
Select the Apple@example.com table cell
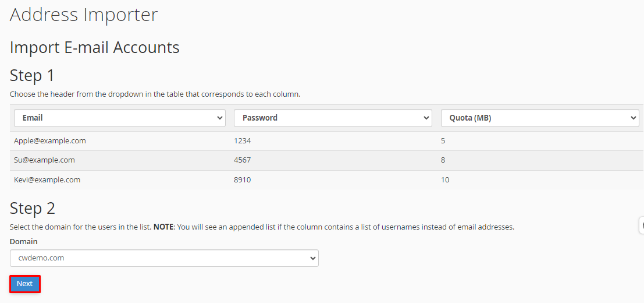(49, 140)
